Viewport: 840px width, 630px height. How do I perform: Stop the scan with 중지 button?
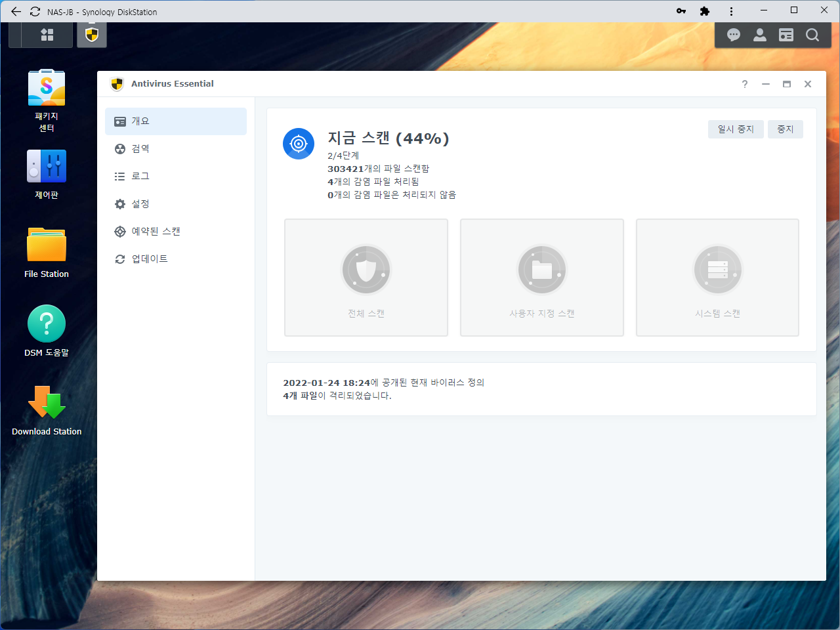(786, 129)
